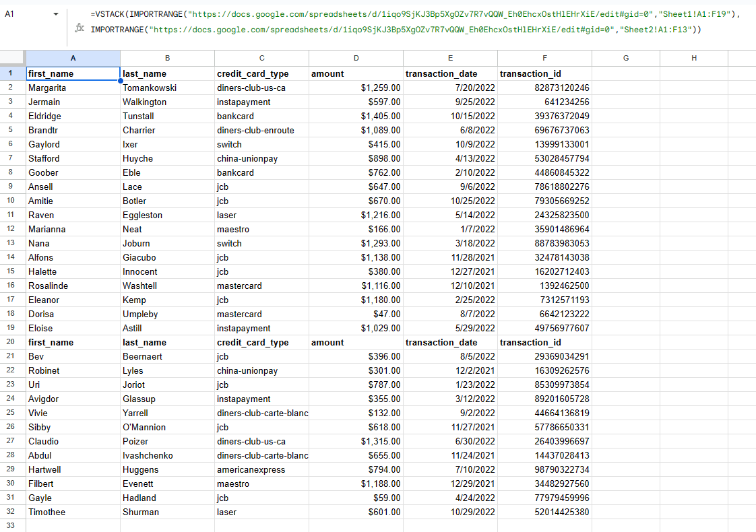This screenshot has height=532, width=756.
Task: Click in the formula bar VSTACK formula
Action: (x=415, y=22)
